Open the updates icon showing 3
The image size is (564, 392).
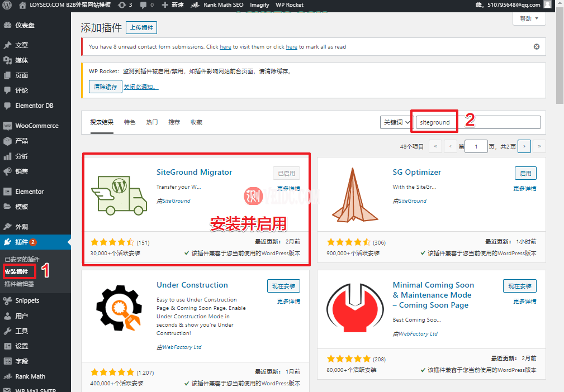(x=125, y=4)
